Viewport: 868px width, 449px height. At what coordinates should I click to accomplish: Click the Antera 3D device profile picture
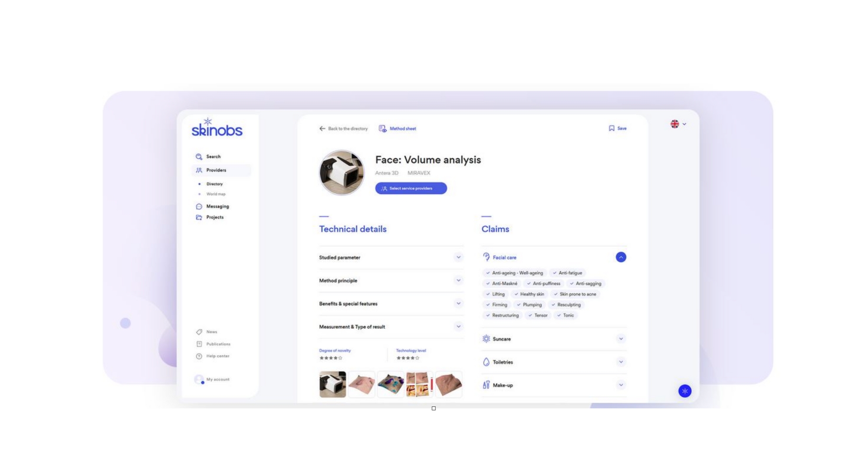pyautogui.click(x=342, y=173)
